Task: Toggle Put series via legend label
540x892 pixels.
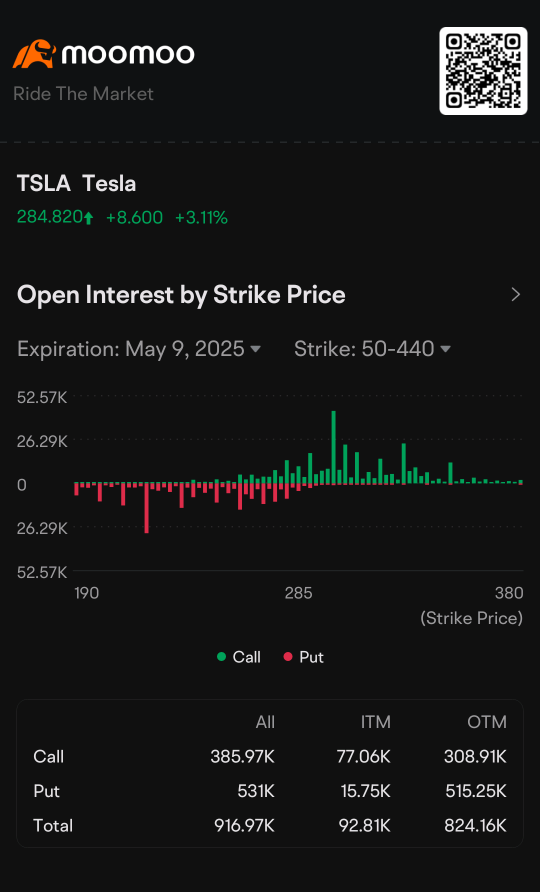Action: point(311,657)
